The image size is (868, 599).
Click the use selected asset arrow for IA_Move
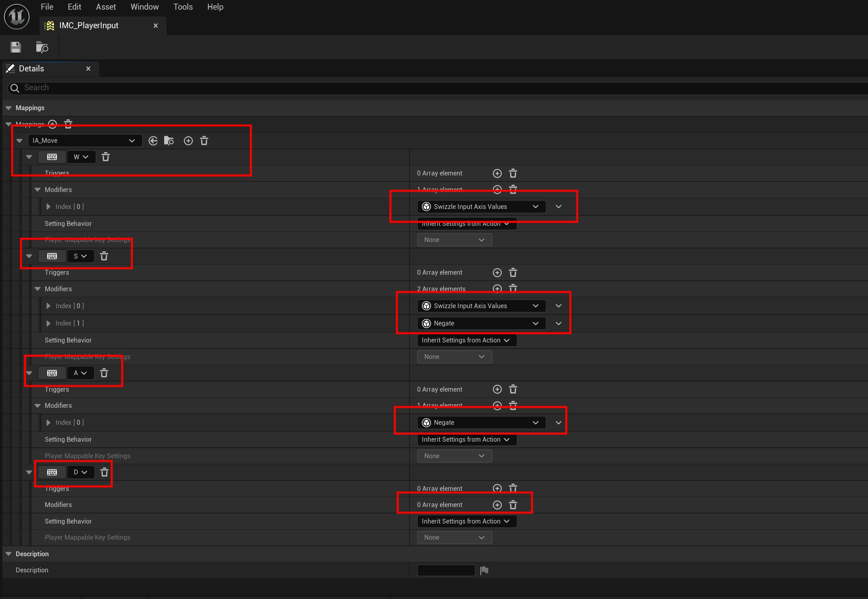153,141
